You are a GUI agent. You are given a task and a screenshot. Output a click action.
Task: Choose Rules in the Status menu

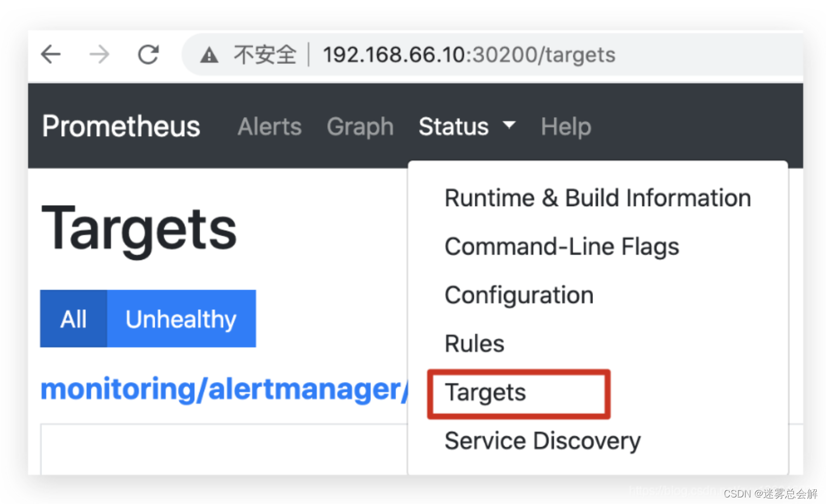474,344
